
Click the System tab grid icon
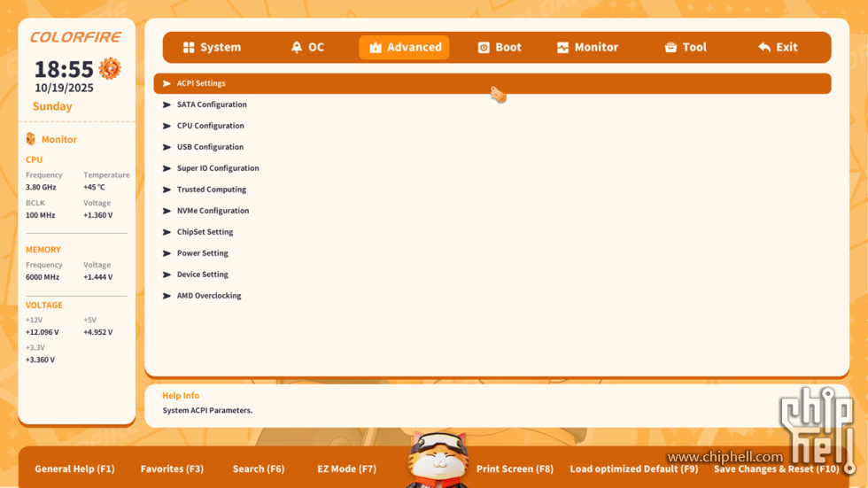pyautogui.click(x=189, y=48)
